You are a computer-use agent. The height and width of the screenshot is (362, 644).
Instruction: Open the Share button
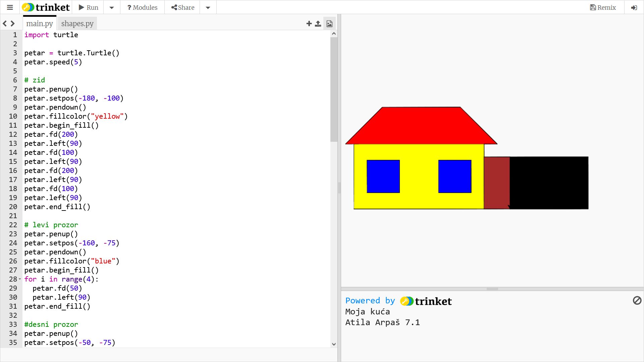pos(182,7)
